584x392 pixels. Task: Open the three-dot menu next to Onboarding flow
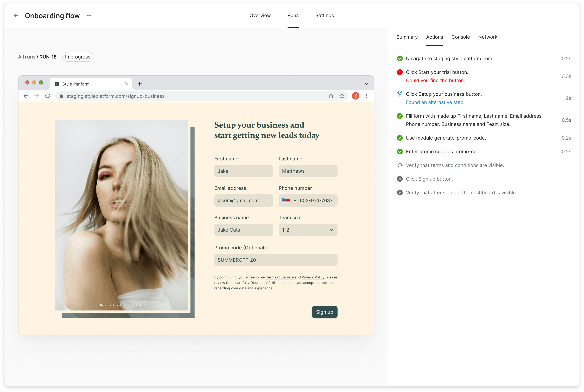pos(89,16)
